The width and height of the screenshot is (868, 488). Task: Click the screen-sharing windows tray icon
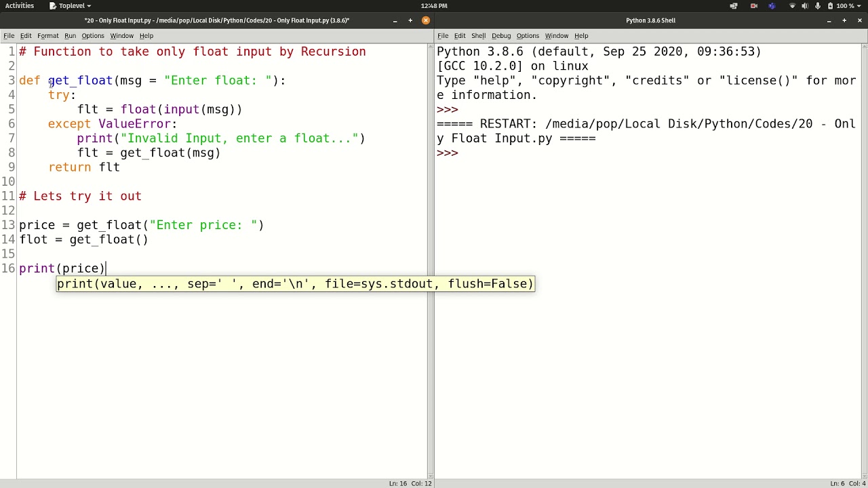(734, 5)
